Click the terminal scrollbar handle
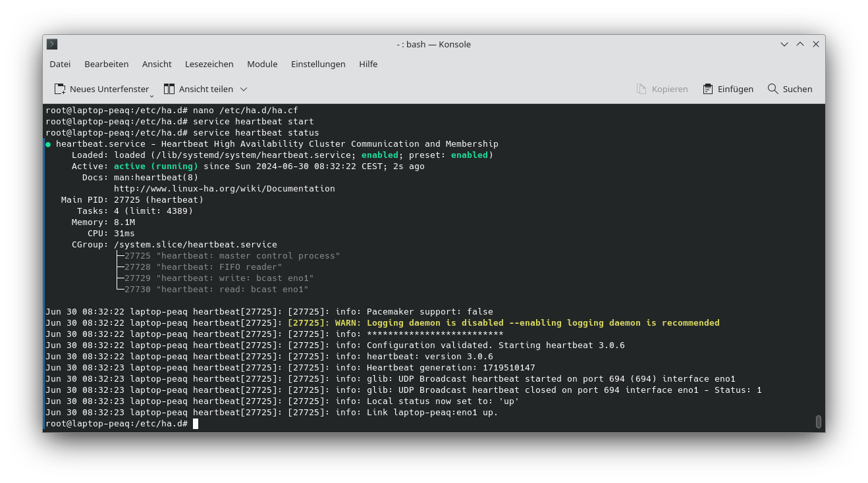868x483 pixels. pyautogui.click(x=819, y=421)
